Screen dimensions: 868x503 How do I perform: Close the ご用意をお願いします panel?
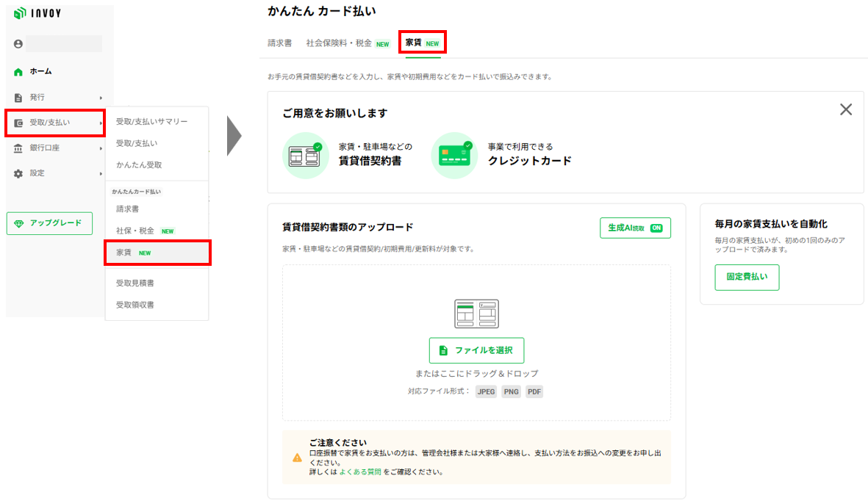click(846, 109)
